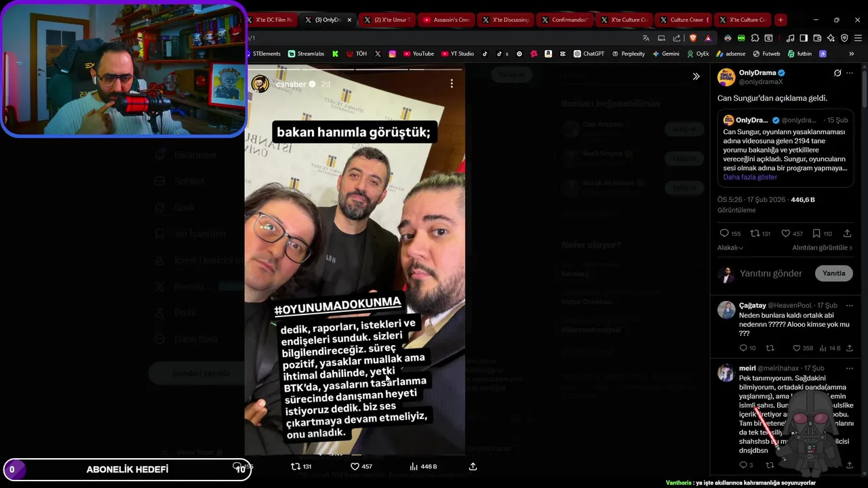This screenshot has height=488, width=868.
Task: Click the side panel vertical scrollbar
Action: pos(865,88)
